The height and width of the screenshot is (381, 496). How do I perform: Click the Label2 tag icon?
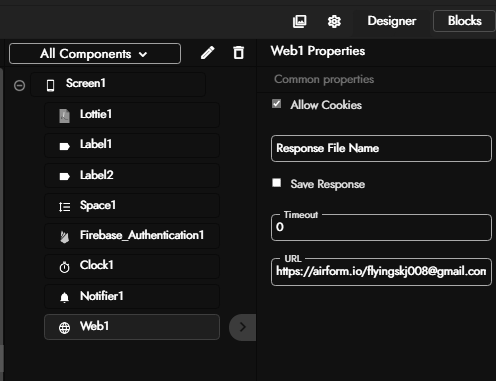[64, 176]
